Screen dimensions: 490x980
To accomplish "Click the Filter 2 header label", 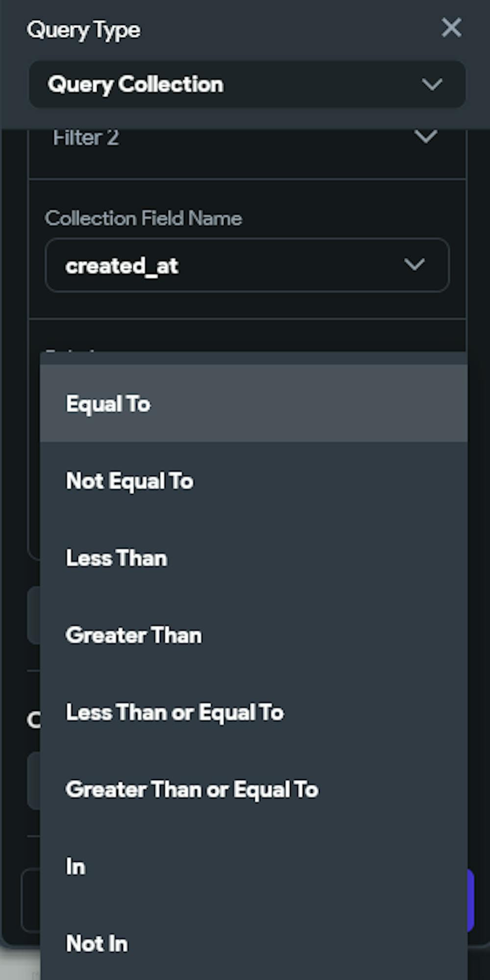I will [x=86, y=138].
